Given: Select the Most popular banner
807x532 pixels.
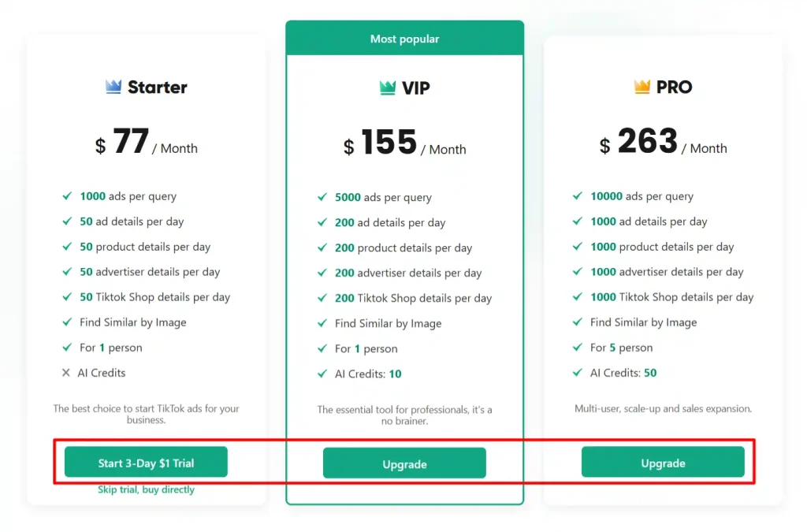Looking at the screenshot, I should click(x=405, y=38).
